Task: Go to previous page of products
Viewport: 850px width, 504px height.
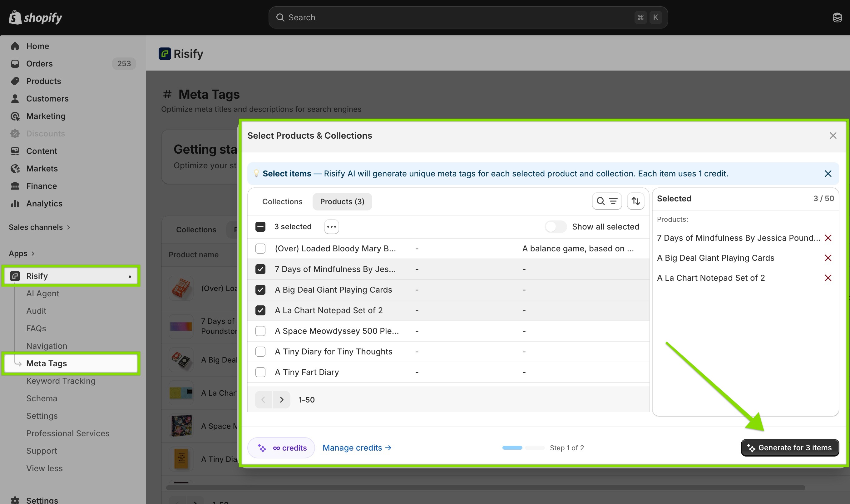Action: [264, 400]
